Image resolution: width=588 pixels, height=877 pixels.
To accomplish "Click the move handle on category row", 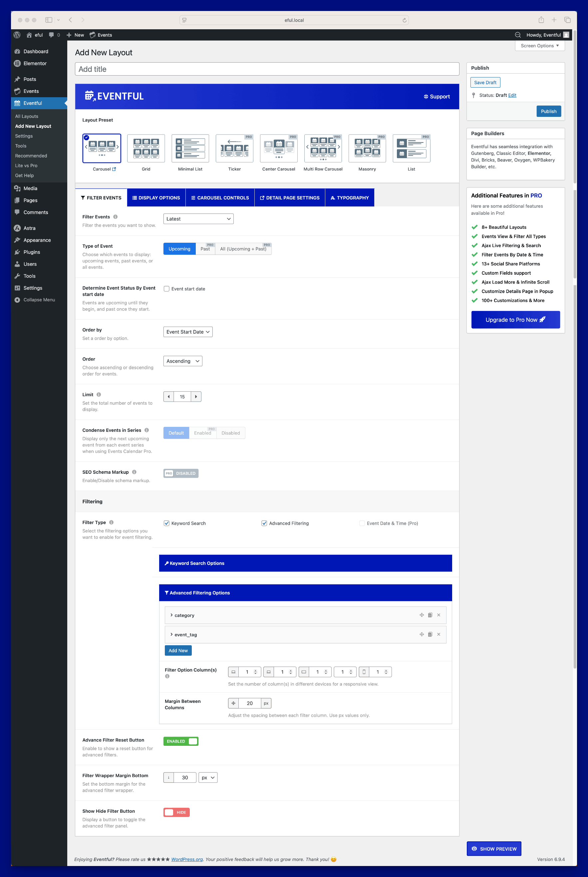I will coord(422,615).
